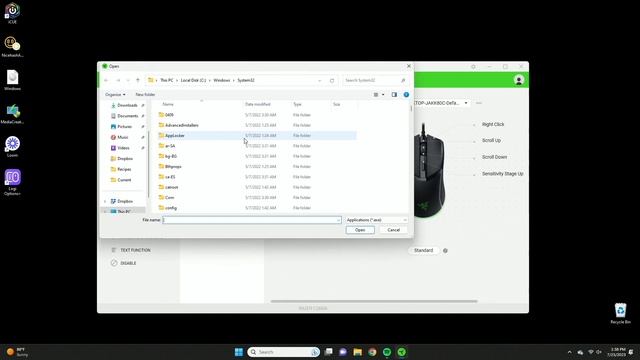The width and height of the screenshot is (640, 360).
Task: Open the file type Applications (*.exe) dropdown
Action: pyautogui.click(x=376, y=220)
